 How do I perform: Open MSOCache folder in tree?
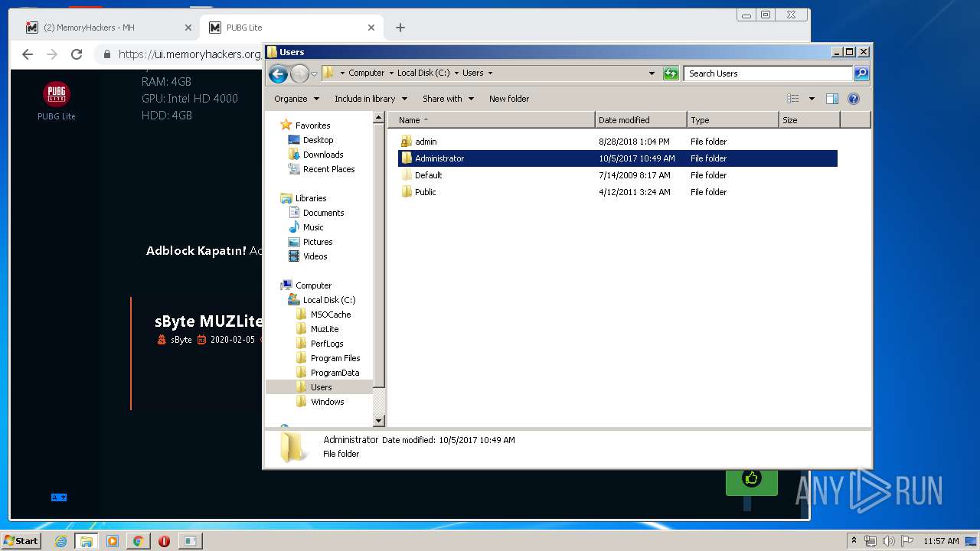tap(331, 315)
